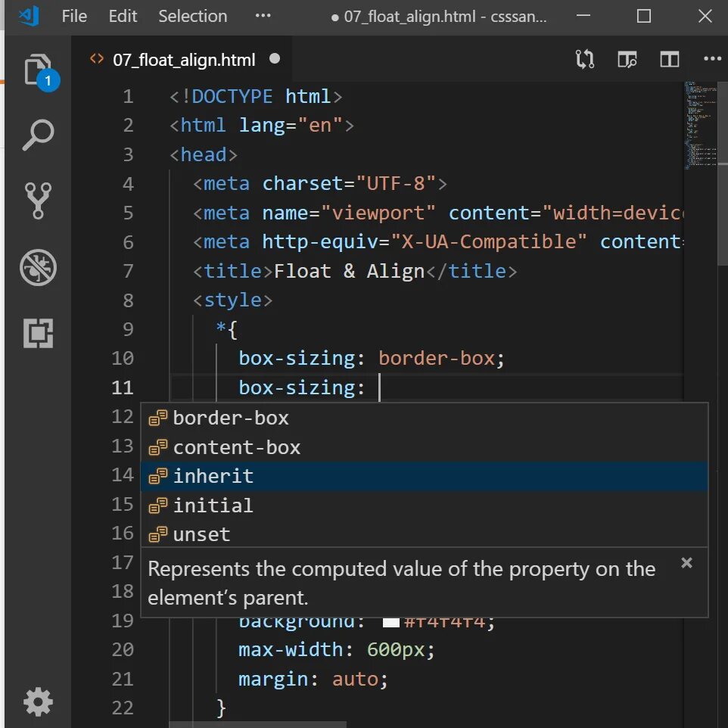Choose the border-box suggestion

coord(424,418)
